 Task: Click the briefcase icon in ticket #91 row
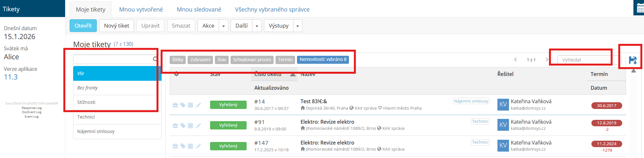pyautogui.click(x=175, y=125)
